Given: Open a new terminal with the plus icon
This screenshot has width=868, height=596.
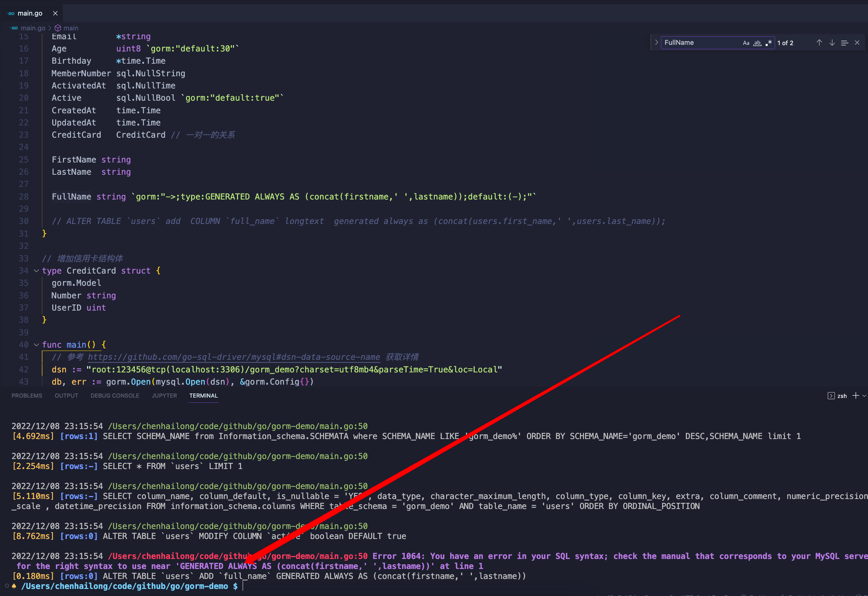Looking at the screenshot, I should coord(856,395).
